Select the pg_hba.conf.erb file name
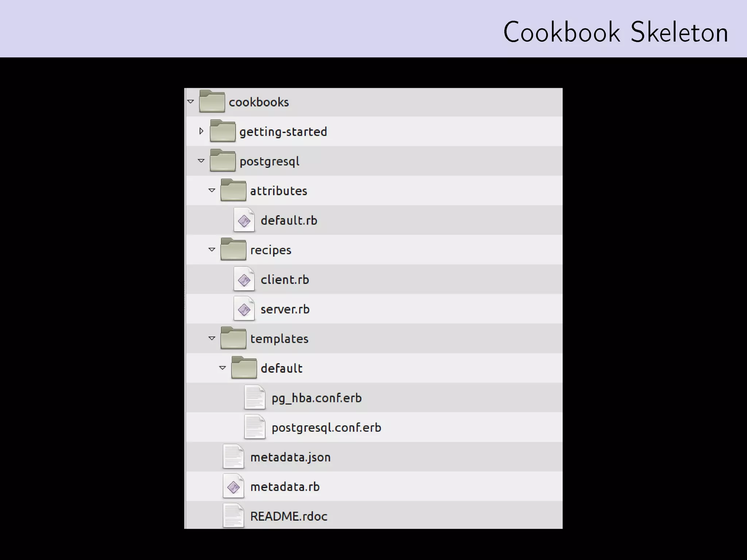The width and height of the screenshot is (747, 560). (x=317, y=398)
